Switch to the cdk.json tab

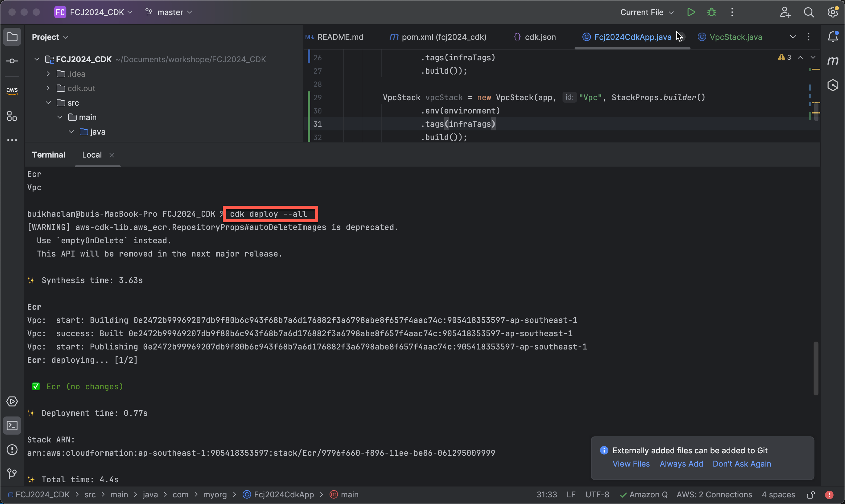(x=534, y=37)
